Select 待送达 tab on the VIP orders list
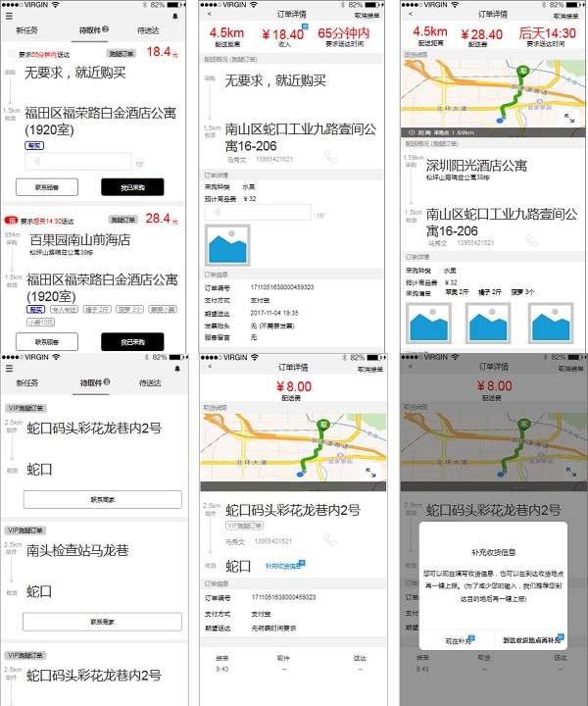The image size is (588, 706). (150, 383)
